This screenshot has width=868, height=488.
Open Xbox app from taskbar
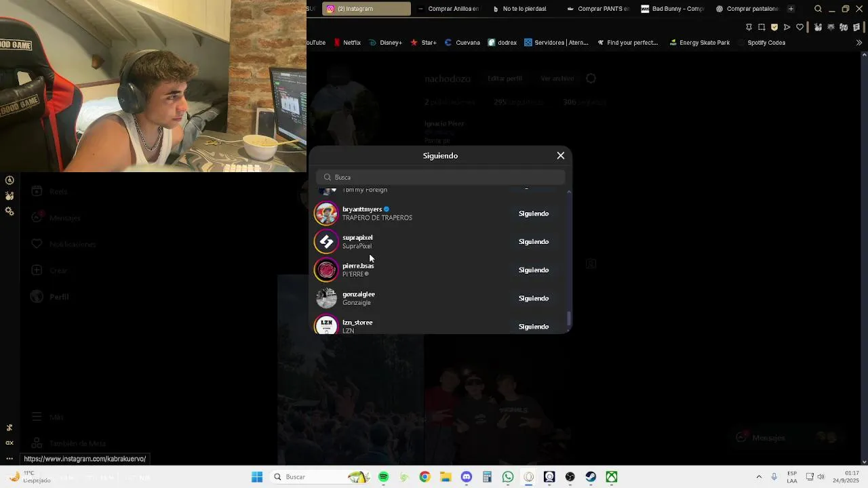[x=612, y=477]
